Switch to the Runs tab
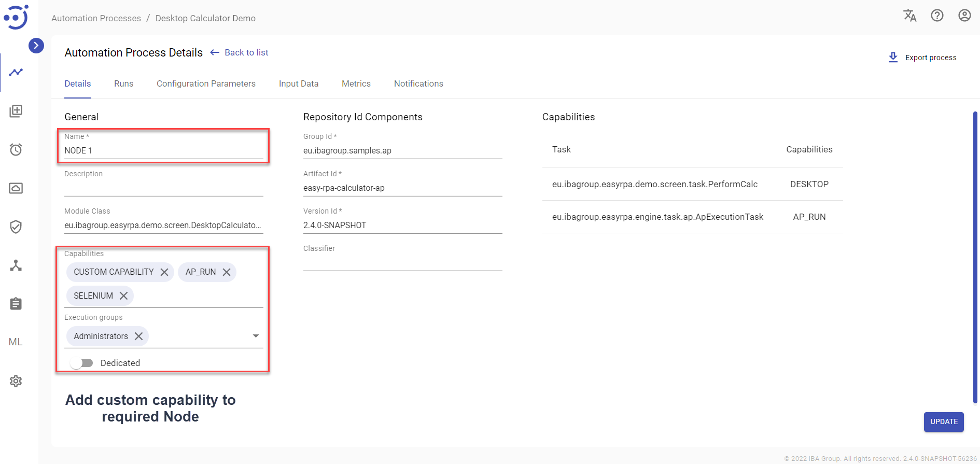 click(x=123, y=84)
